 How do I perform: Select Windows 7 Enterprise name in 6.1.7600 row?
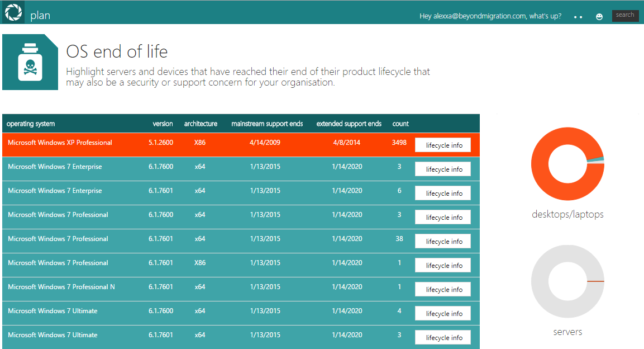[55, 167]
